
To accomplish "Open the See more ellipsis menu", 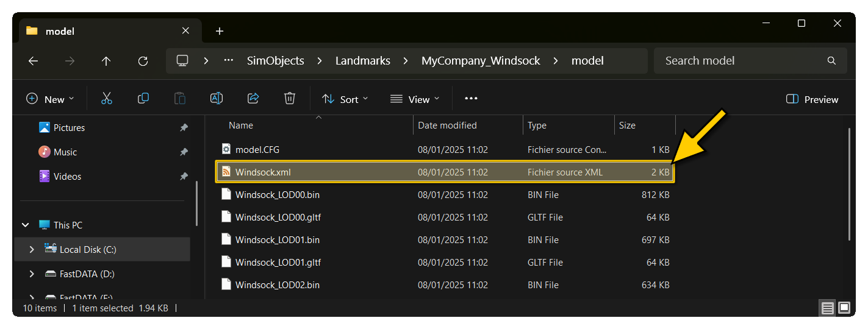I will point(471,99).
